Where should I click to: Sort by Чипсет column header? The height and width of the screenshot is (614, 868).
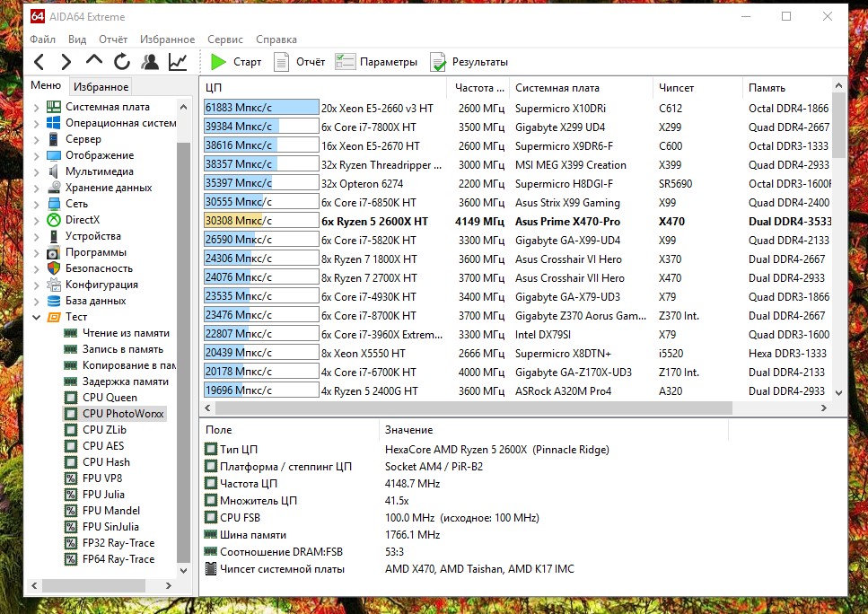pyautogui.click(x=697, y=87)
